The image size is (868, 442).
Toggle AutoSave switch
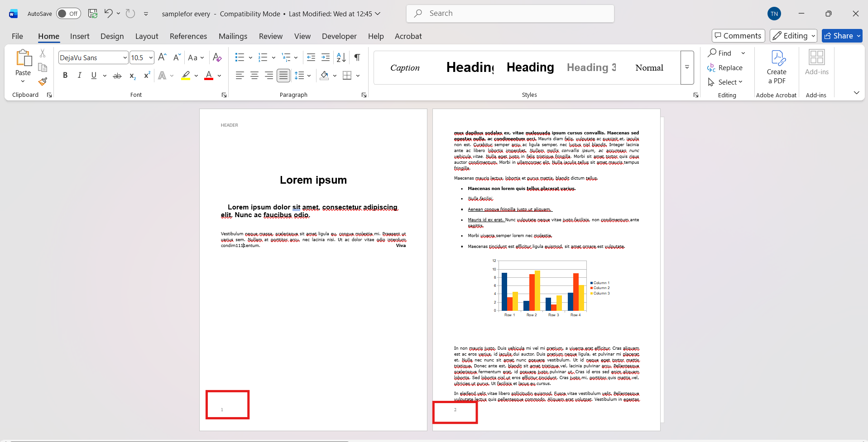pyautogui.click(x=68, y=14)
